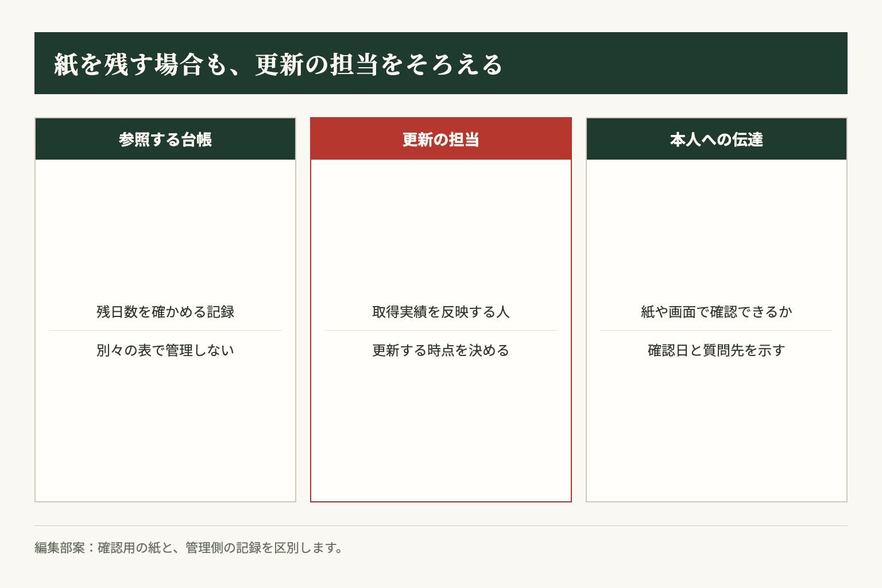Click the line 確認日と質問先を示す

(717, 350)
